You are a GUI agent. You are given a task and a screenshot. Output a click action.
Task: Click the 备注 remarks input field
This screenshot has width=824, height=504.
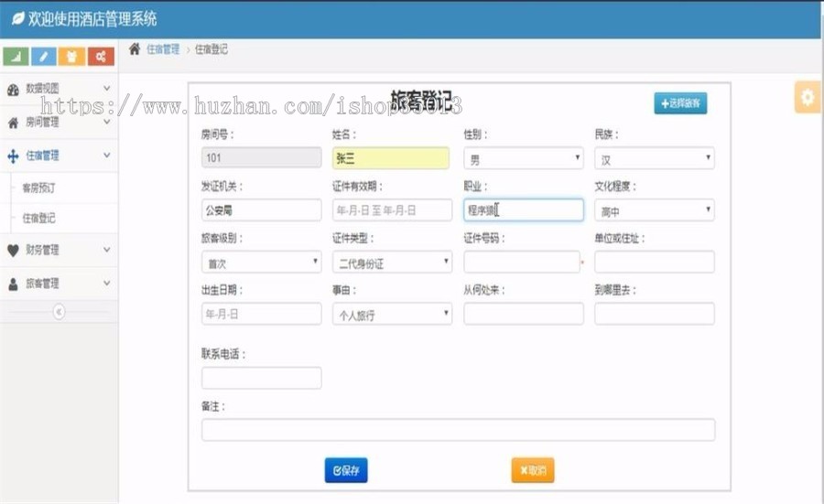[x=459, y=429]
